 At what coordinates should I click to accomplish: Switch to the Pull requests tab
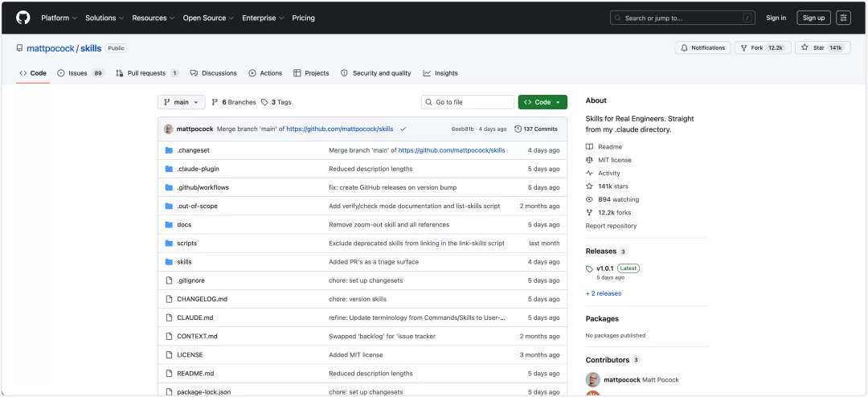(x=147, y=73)
